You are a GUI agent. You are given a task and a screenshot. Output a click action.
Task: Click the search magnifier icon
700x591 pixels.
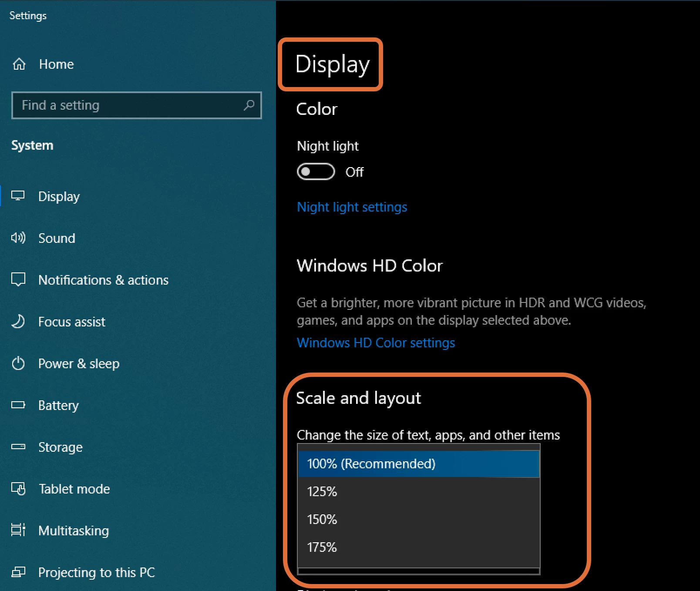click(249, 105)
